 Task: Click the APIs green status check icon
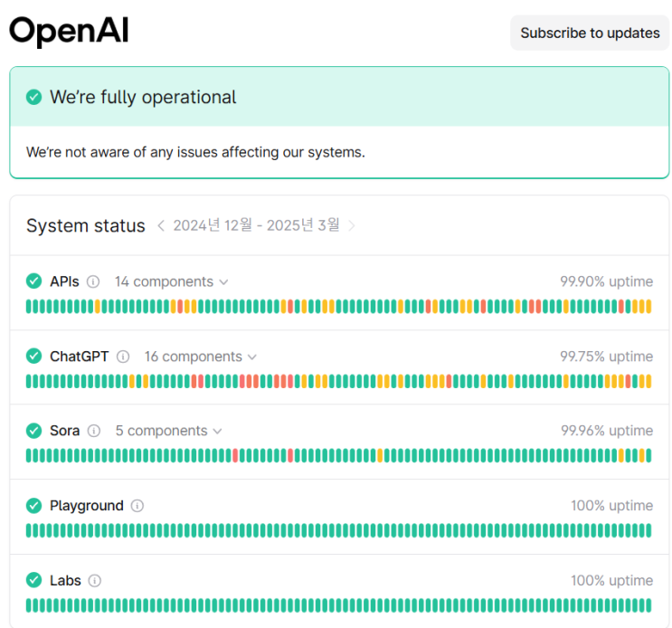click(x=33, y=281)
